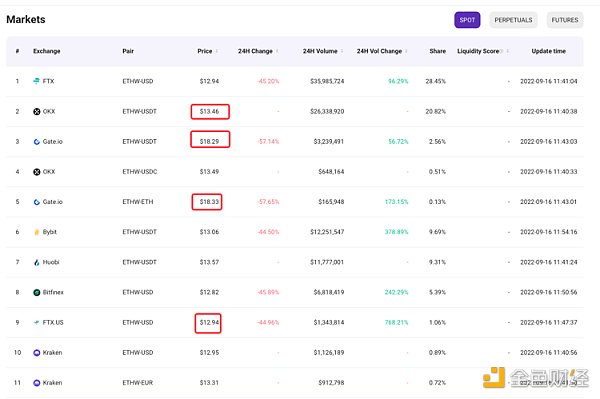The image size is (600, 399).
Task: Click the $12.95 price cell
Action: [209, 353]
